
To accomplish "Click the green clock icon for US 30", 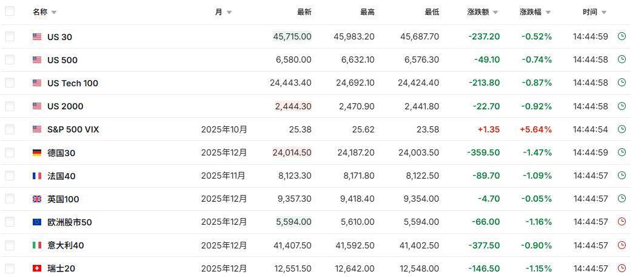I will [x=622, y=36].
